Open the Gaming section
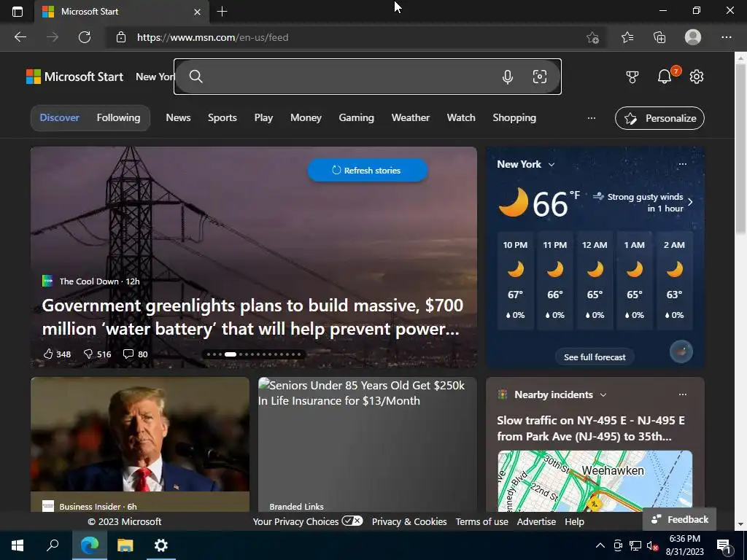 coord(356,117)
